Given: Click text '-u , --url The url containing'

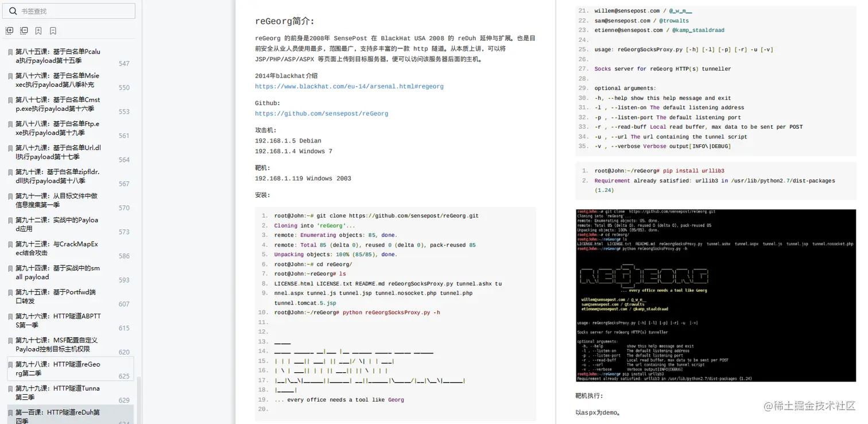Looking at the screenshot, I should click(x=671, y=137).
